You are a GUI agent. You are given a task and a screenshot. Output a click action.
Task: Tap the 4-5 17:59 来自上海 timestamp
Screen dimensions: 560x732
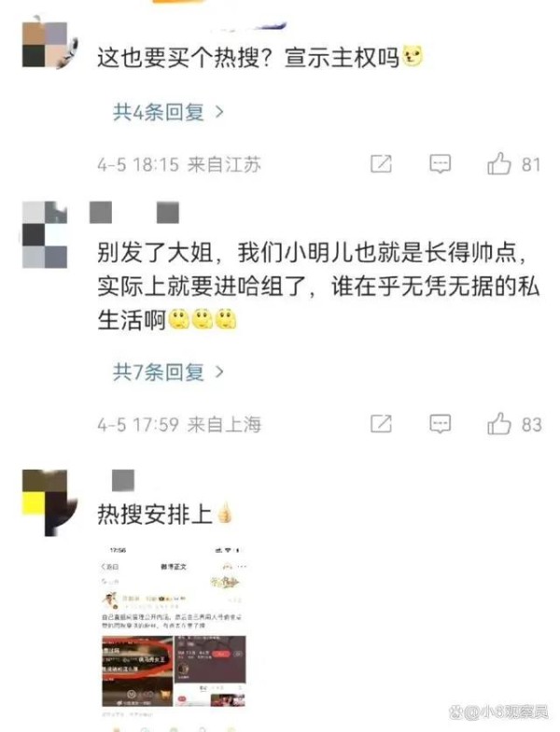(x=179, y=424)
